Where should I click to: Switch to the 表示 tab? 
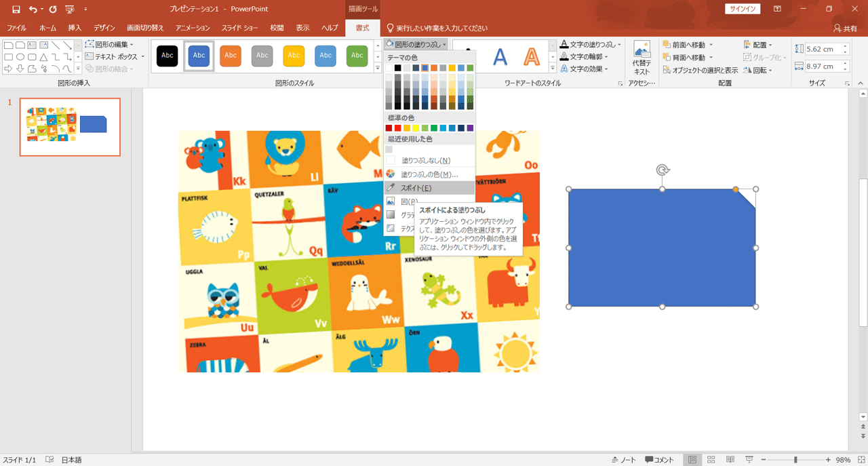tap(302, 28)
